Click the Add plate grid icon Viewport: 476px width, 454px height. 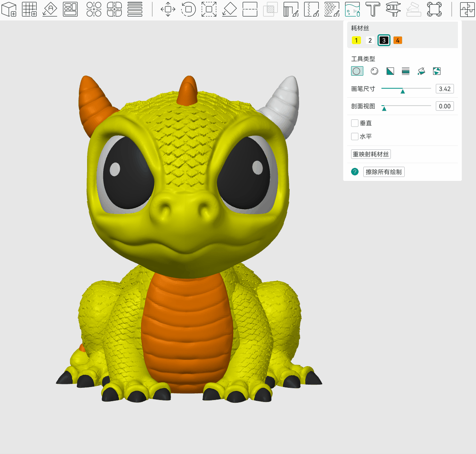tap(29, 9)
